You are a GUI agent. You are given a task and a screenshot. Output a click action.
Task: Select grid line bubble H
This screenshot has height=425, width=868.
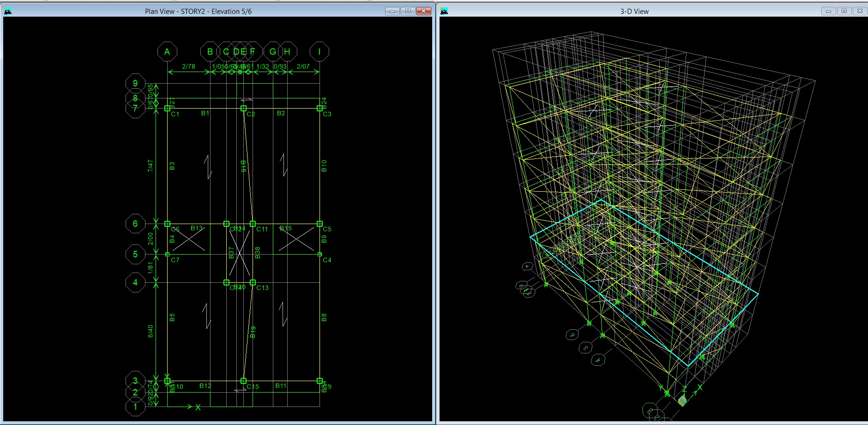(x=287, y=52)
